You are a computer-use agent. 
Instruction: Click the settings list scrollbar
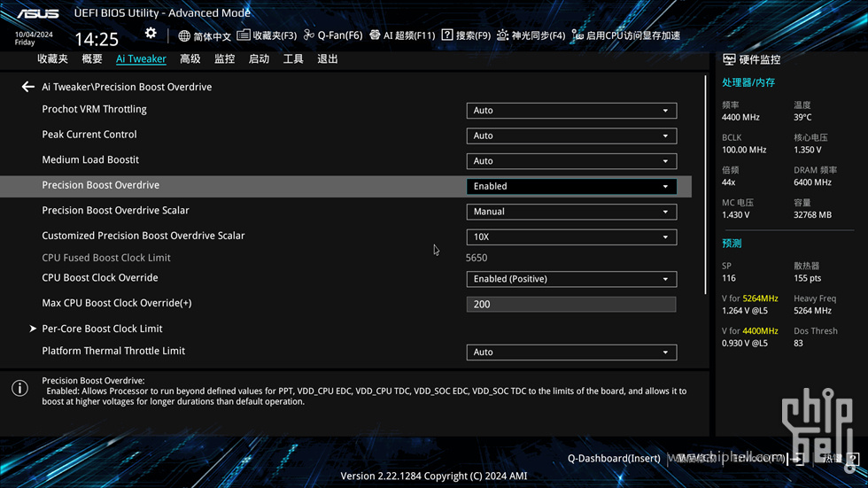pos(705,185)
